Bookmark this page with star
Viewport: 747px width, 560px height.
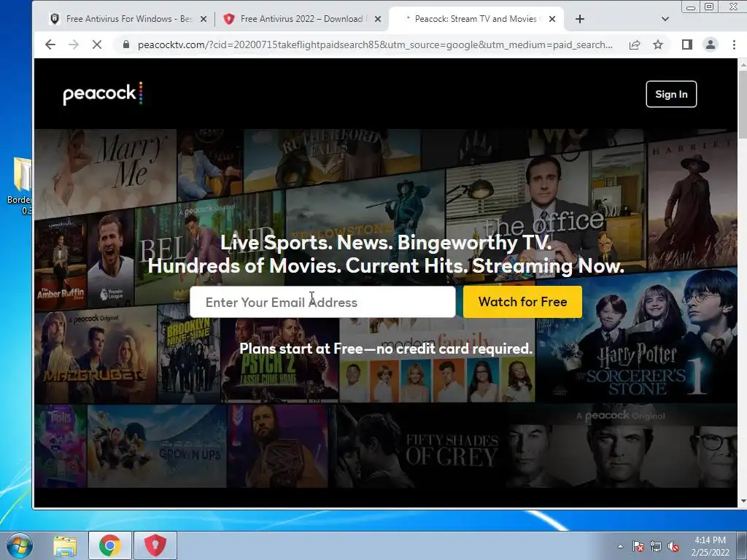point(658,44)
